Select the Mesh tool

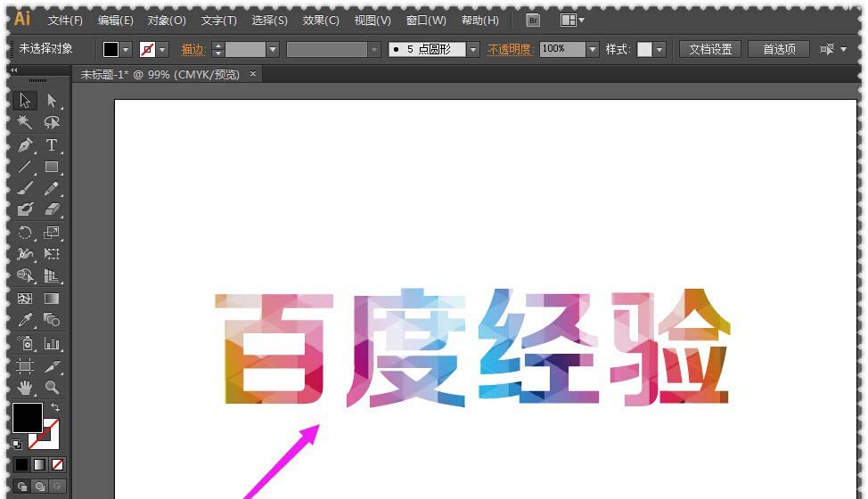coord(25,299)
